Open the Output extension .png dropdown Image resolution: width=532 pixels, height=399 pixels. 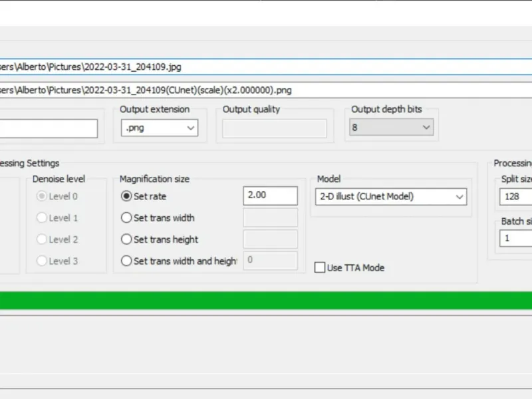160,128
